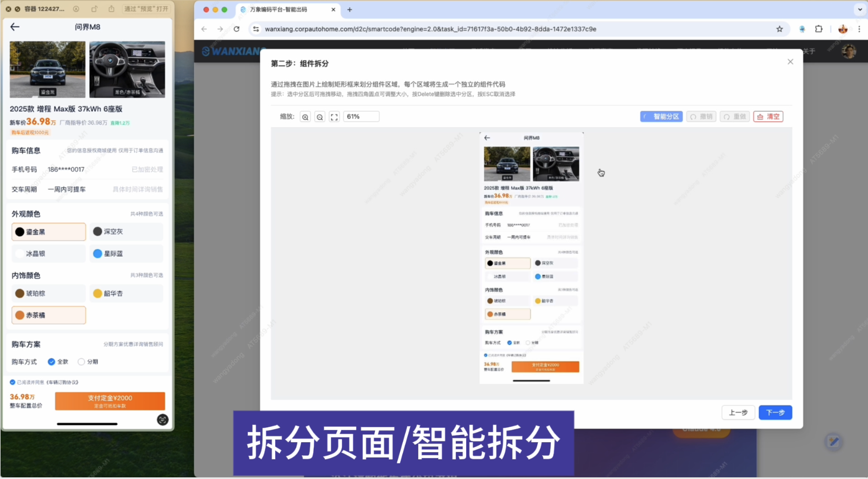Screen dimensions: 868x479
Task: Go back with 上一步 button
Action: 738,412
